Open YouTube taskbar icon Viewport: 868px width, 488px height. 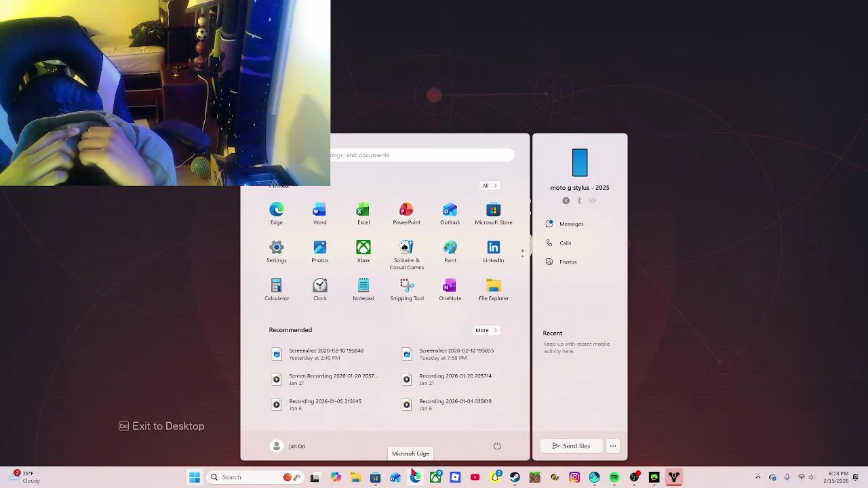click(x=475, y=477)
